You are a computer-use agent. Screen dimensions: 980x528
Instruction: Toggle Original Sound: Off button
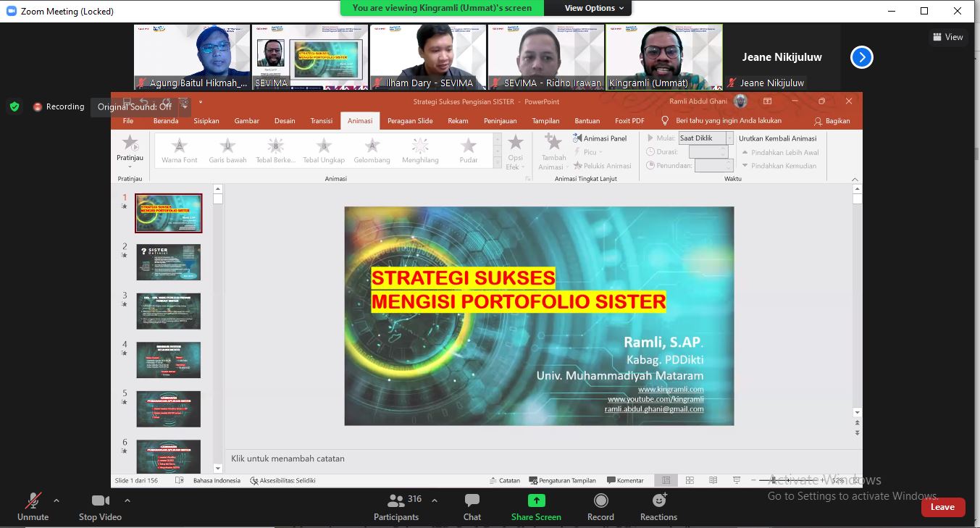pyautogui.click(x=135, y=106)
